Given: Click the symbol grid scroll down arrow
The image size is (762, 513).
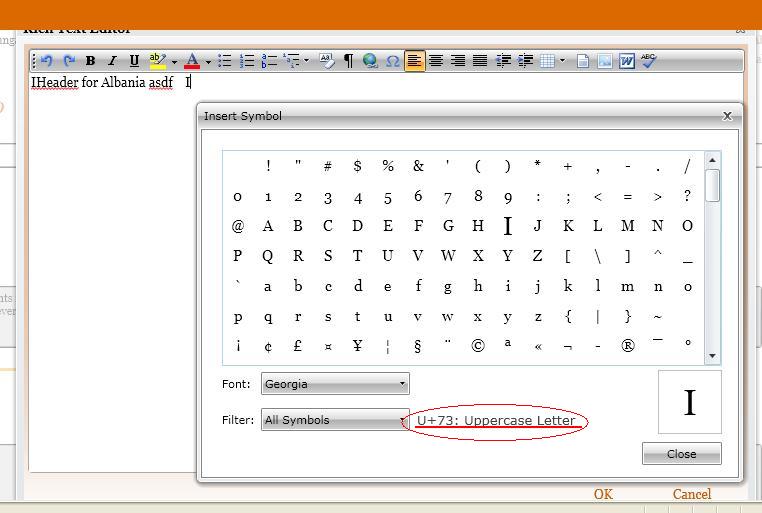Looking at the screenshot, I should pyautogui.click(x=712, y=356).
